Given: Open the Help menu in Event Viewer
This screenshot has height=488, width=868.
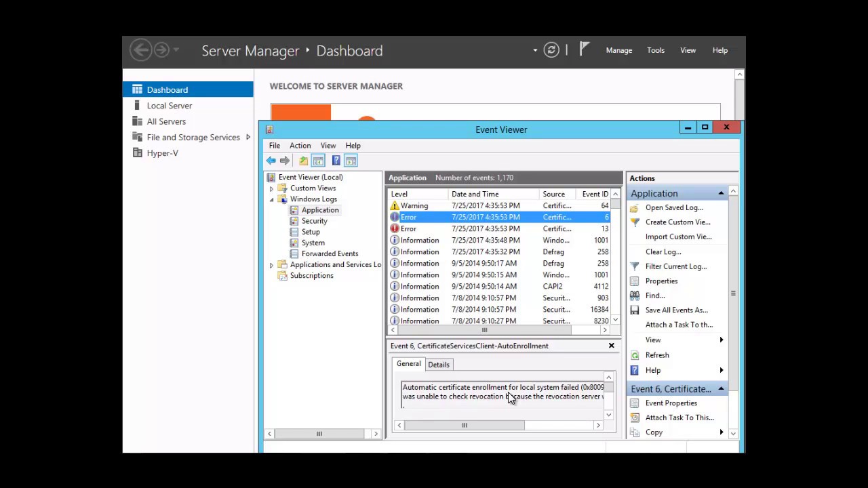Looking at the screenshot, I should pyautogui.click(x=353, y=146).
